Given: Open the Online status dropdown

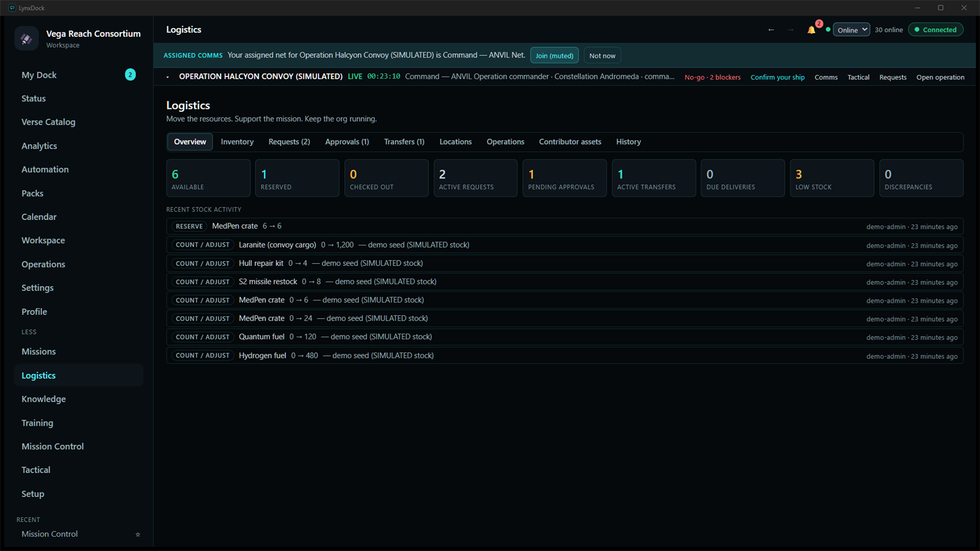Looking at the screenshot, I should click(851, 30).
